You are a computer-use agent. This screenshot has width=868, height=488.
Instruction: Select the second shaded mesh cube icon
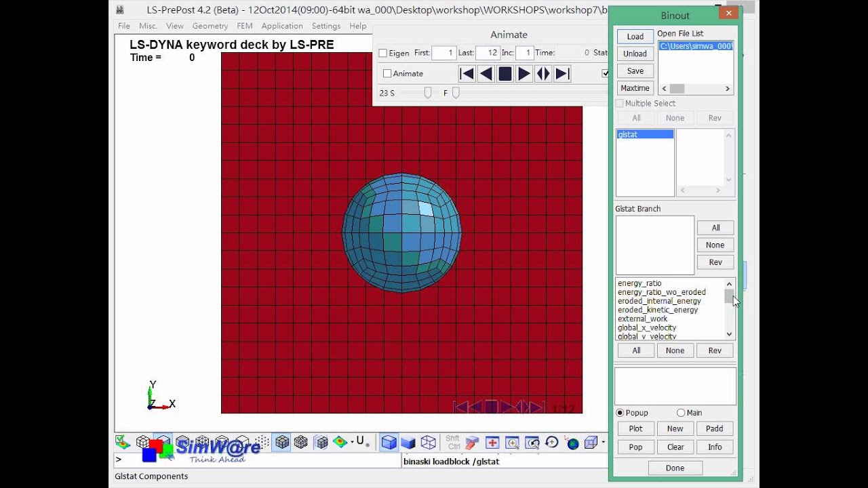(301, 443)
